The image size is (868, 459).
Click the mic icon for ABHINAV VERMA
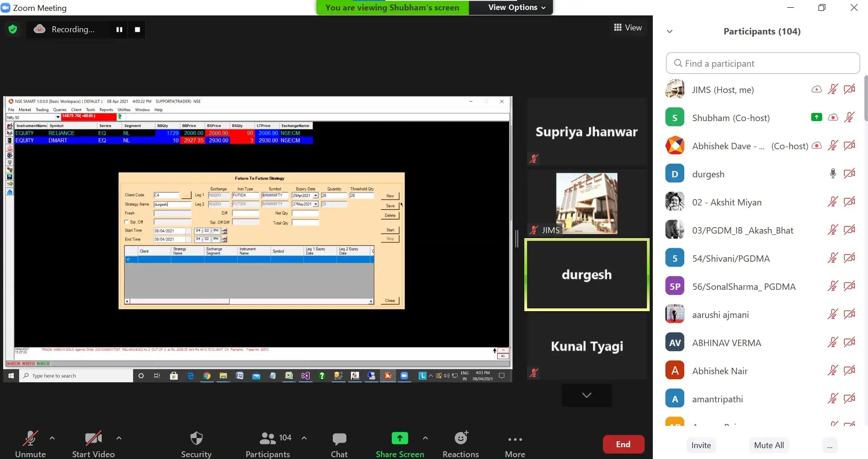[833, 342]
